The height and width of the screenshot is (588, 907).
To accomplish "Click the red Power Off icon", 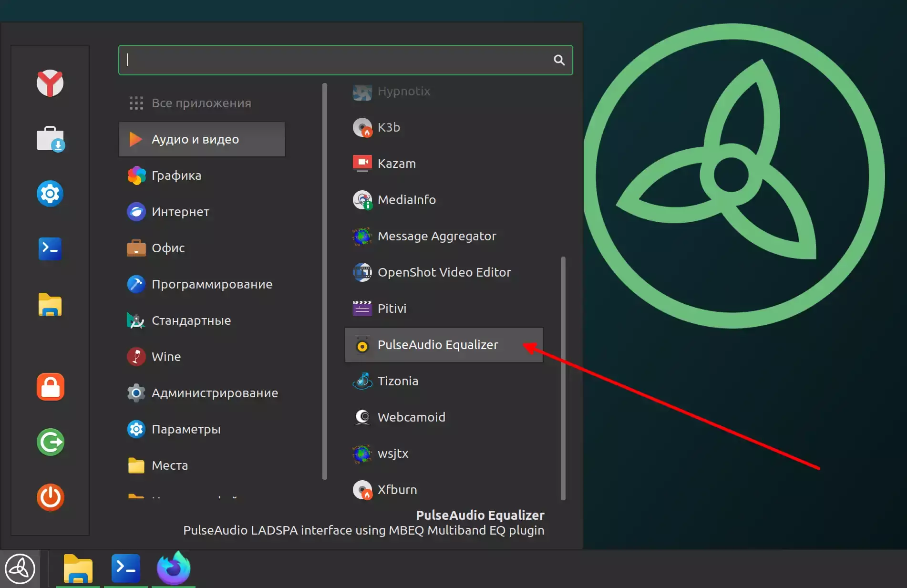I will [50, 497].
